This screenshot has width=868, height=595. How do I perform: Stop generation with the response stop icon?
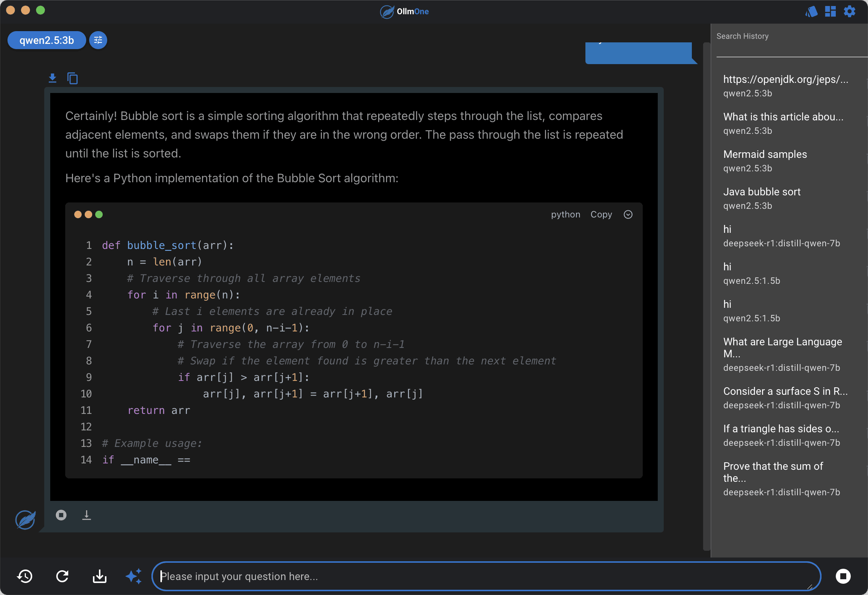click(61, 515)
